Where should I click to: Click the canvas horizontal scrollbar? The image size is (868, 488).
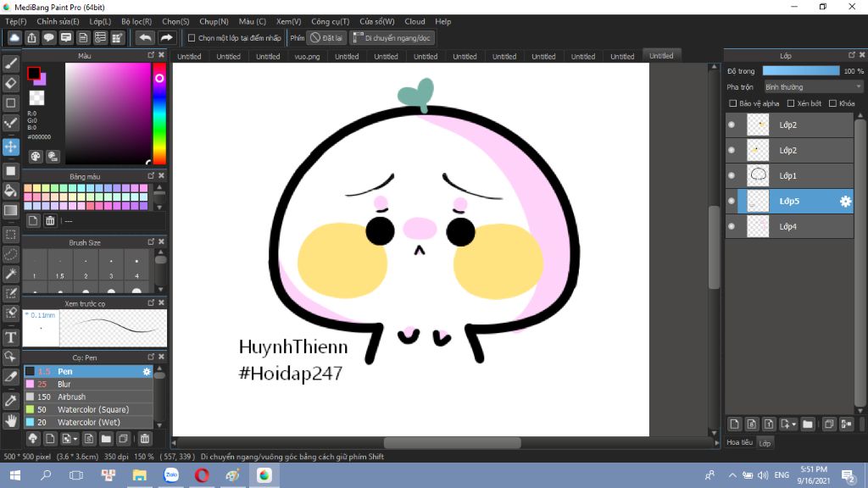[x=453, y=442]
